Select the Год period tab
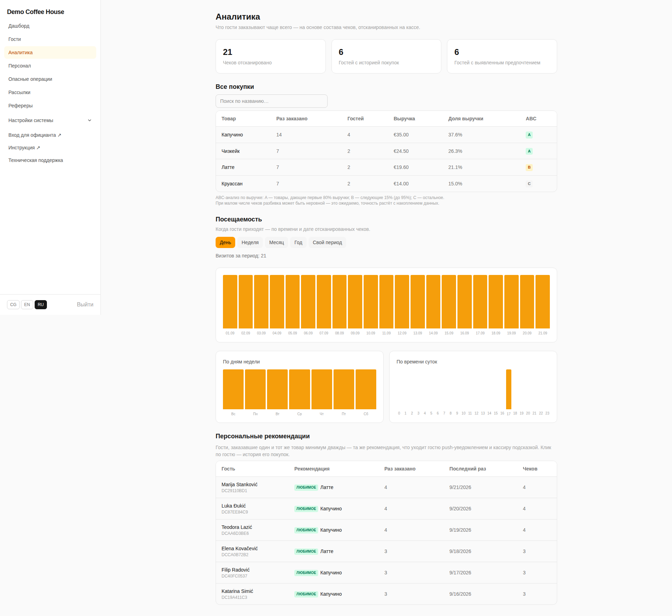This screenshot has width=672, height=616. pos(298,242)
